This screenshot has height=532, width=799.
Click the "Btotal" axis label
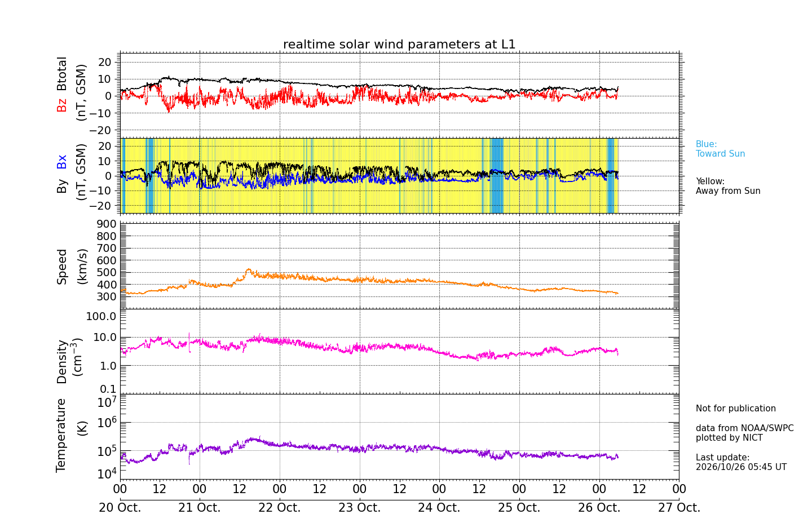tap(61, 74)
